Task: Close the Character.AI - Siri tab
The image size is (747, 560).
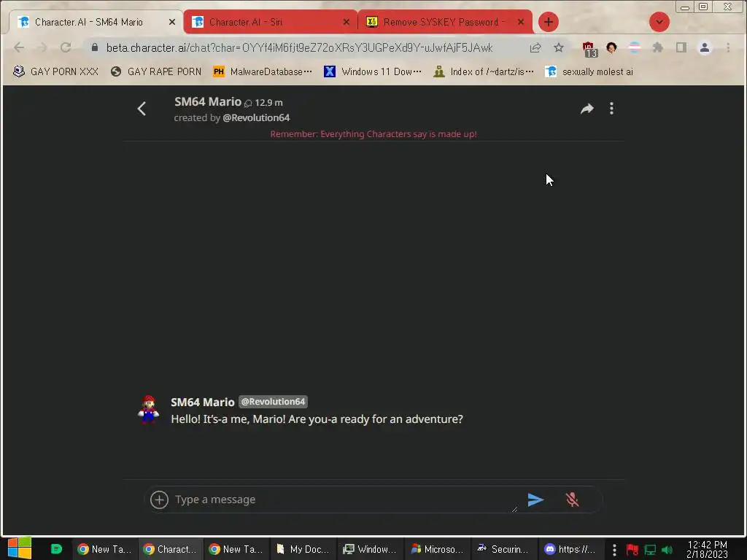Action: 347,22
